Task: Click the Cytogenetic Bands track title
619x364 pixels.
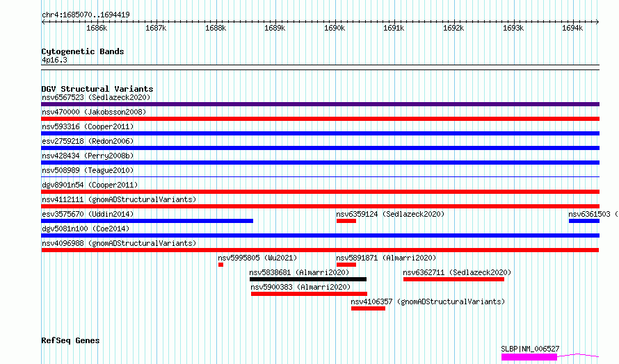Action: [x=83, y=51]
